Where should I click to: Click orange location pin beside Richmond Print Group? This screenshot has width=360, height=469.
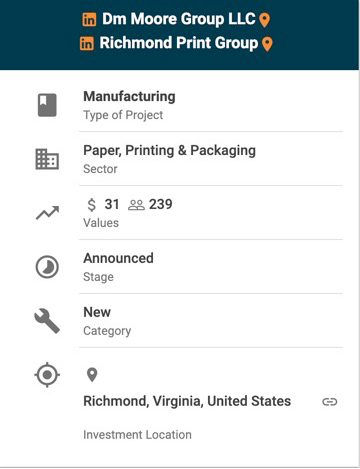(267, 44)
